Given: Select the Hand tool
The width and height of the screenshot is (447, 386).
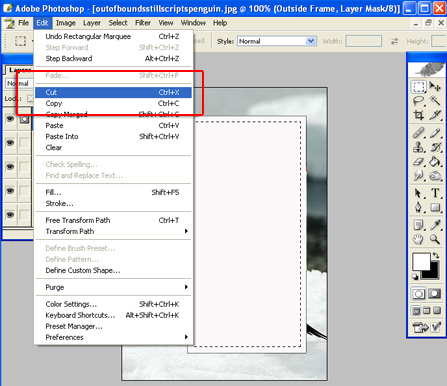Looking at the screenshot, I should point(419,239).
